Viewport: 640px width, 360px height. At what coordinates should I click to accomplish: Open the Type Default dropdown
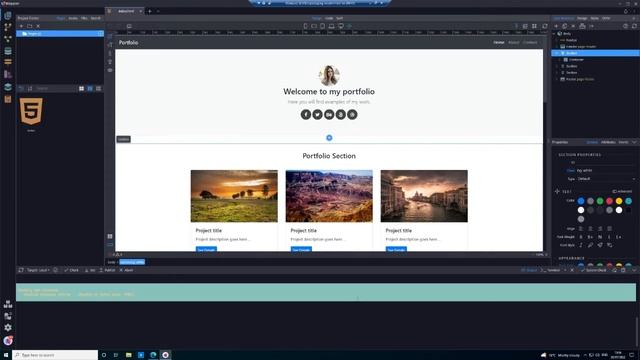(x=607, y=179)
